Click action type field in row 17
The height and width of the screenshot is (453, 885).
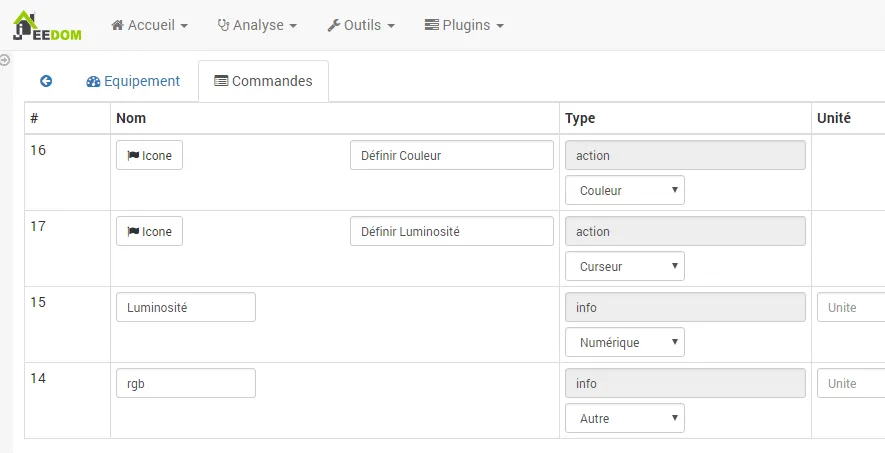685,231
